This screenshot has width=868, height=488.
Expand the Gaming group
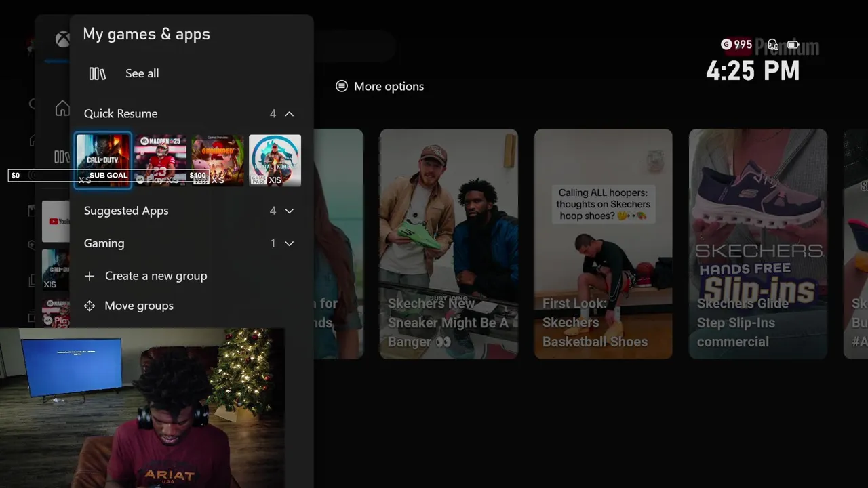[189, 243]
